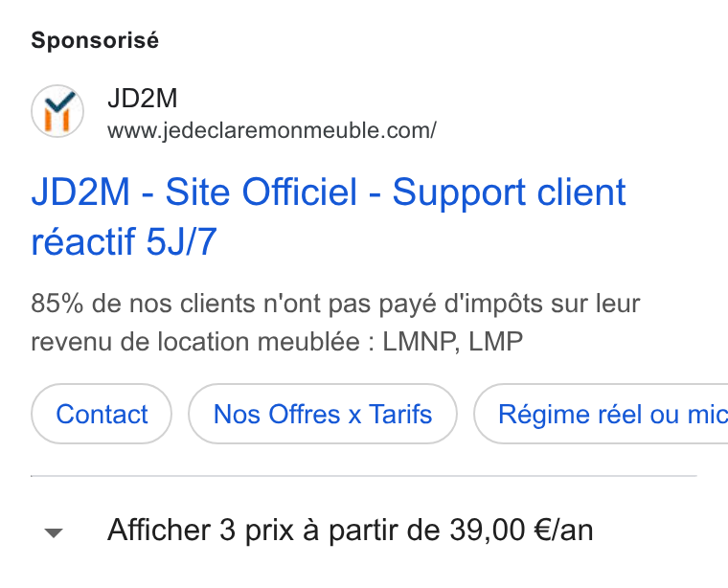Click the 85% de nos clients description
Image resolution: width=728 pixels, height=588 pixels.
[x=335, y=323]
